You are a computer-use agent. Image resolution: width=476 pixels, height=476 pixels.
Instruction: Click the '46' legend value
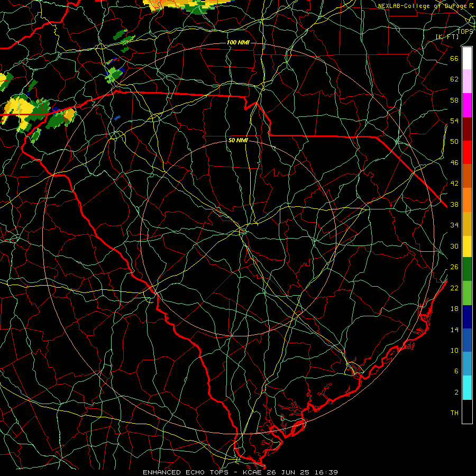tap(454, 163)
